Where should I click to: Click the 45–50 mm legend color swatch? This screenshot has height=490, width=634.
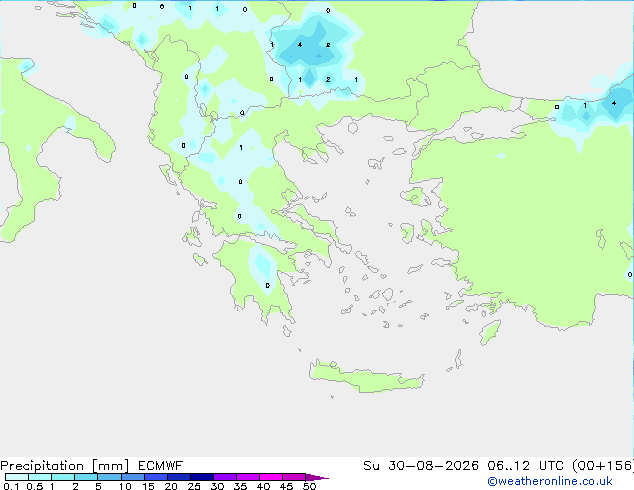pos(294,477)
